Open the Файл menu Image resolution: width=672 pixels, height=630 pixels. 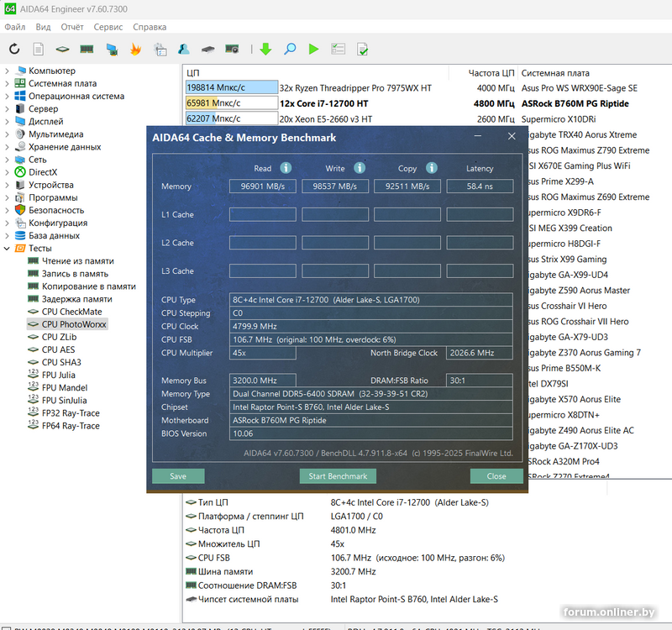point(15,27)
